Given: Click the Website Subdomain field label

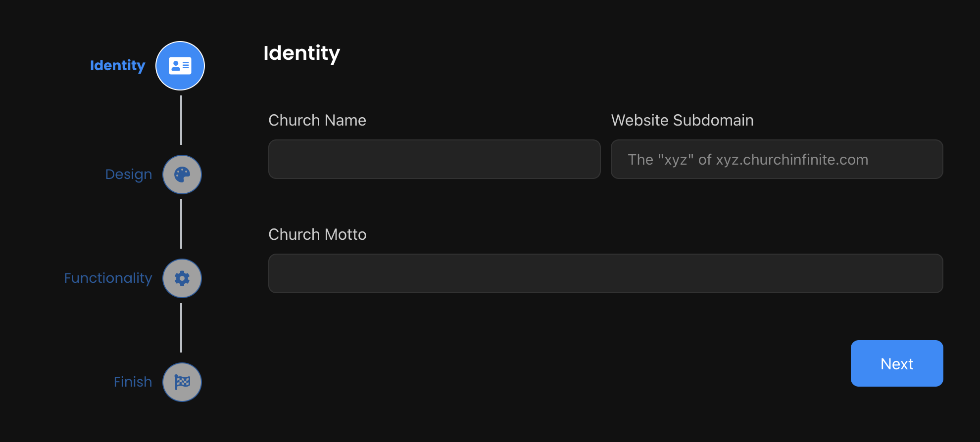Looking at the screenshot, I should pyautogui.click(x=682, y=120).
